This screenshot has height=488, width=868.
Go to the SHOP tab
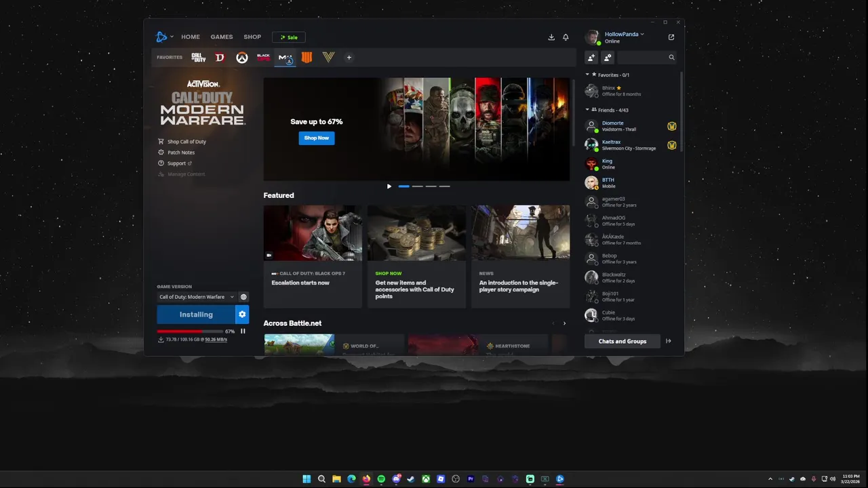(x=252, y=37)
